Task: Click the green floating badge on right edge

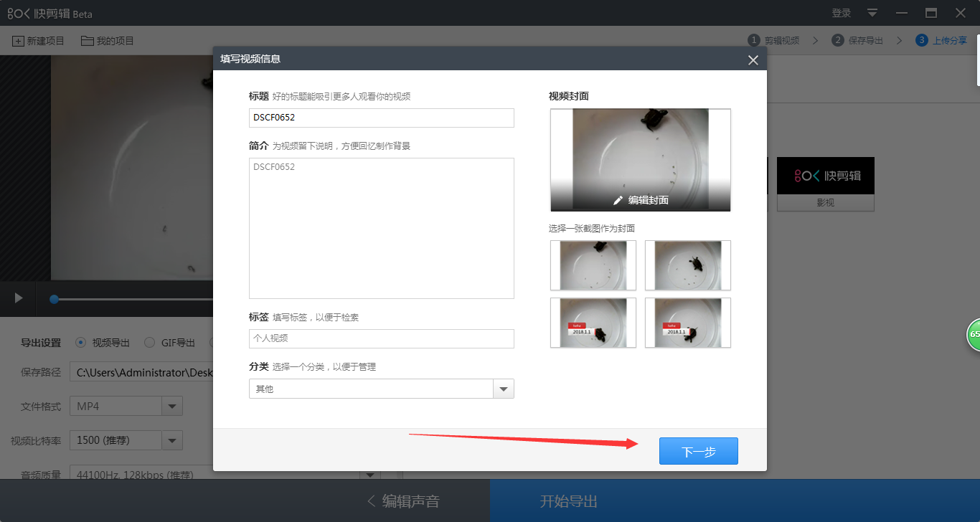Action: (974, 334)
